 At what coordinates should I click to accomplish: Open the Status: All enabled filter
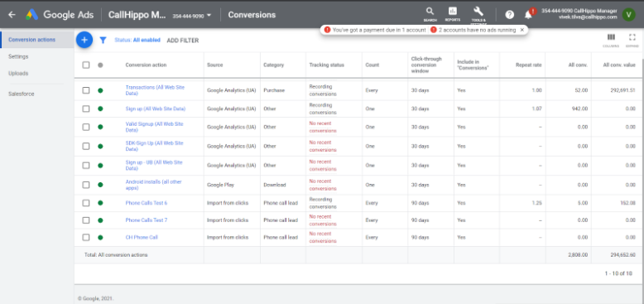(x=137, y=41)
